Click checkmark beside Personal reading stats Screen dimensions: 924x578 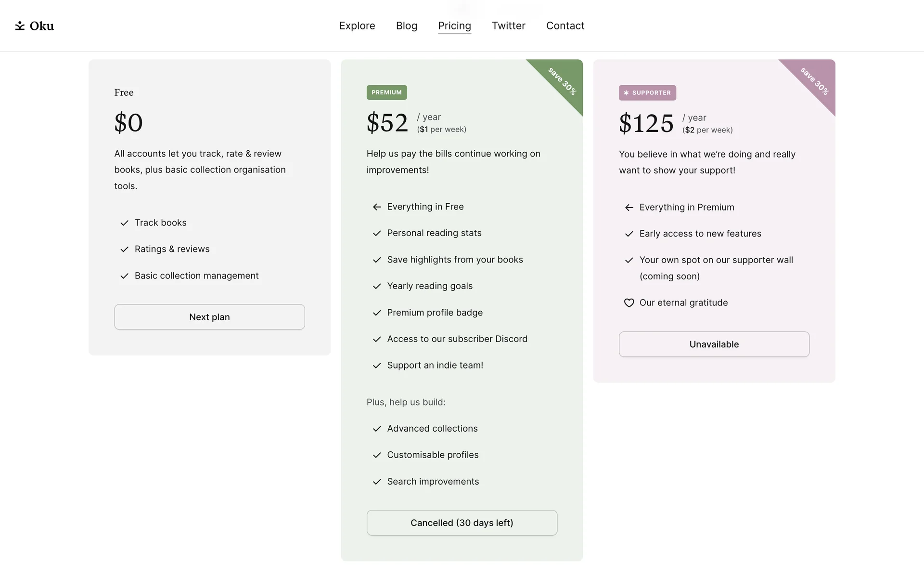click(377, 234)
